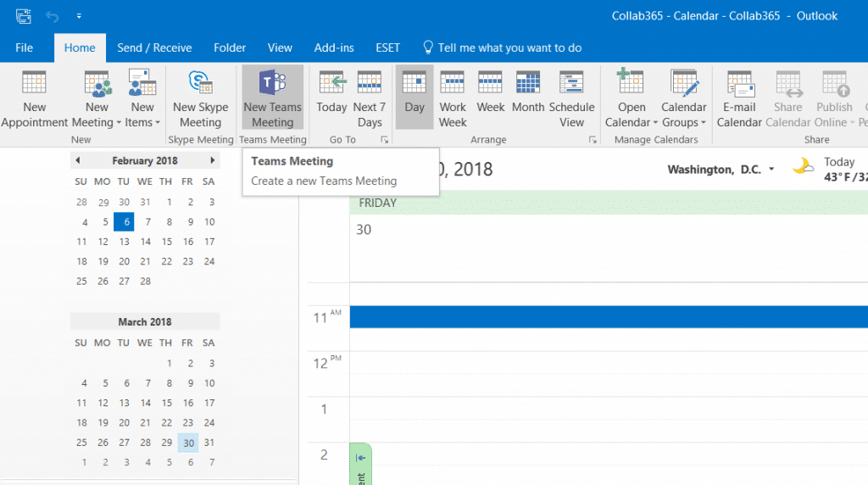
Task: Click the send/receive quick access icon
Action: (x=23, y=16)
